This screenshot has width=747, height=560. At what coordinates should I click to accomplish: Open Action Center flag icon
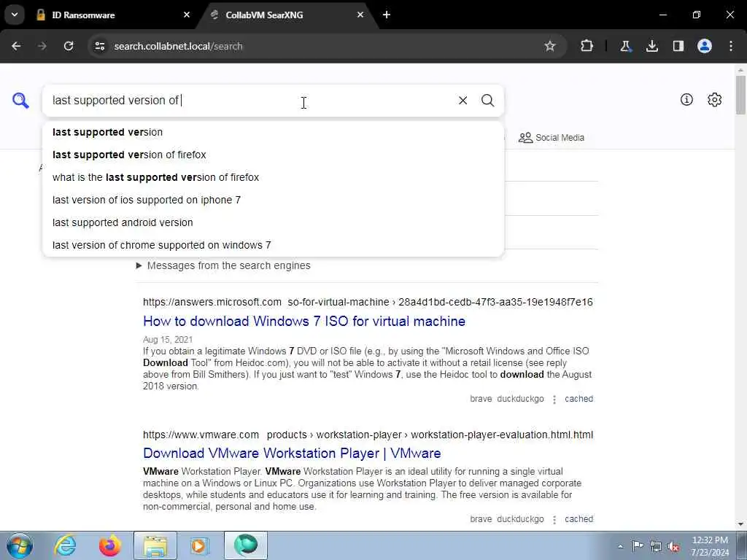[x=638, y=546]
